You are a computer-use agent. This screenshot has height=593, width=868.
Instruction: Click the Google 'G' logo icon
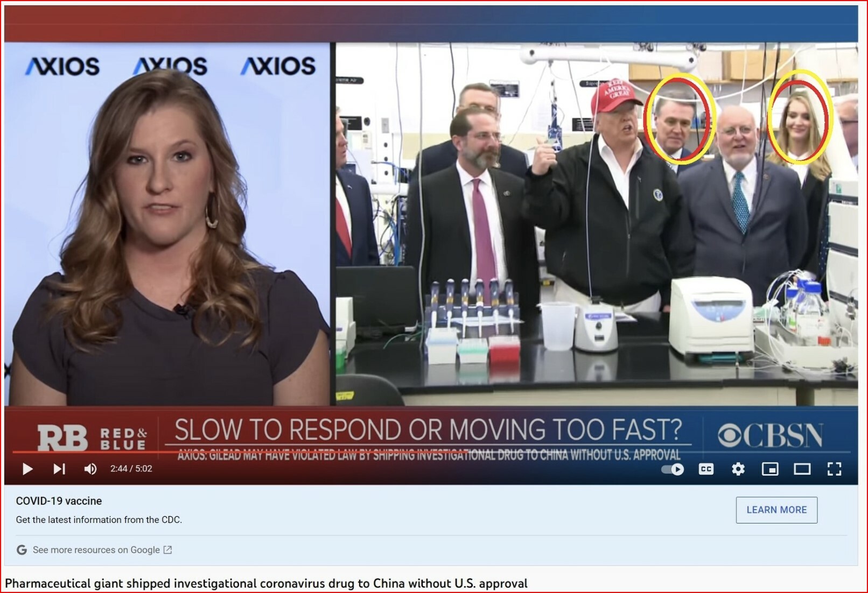pos(22,550)
